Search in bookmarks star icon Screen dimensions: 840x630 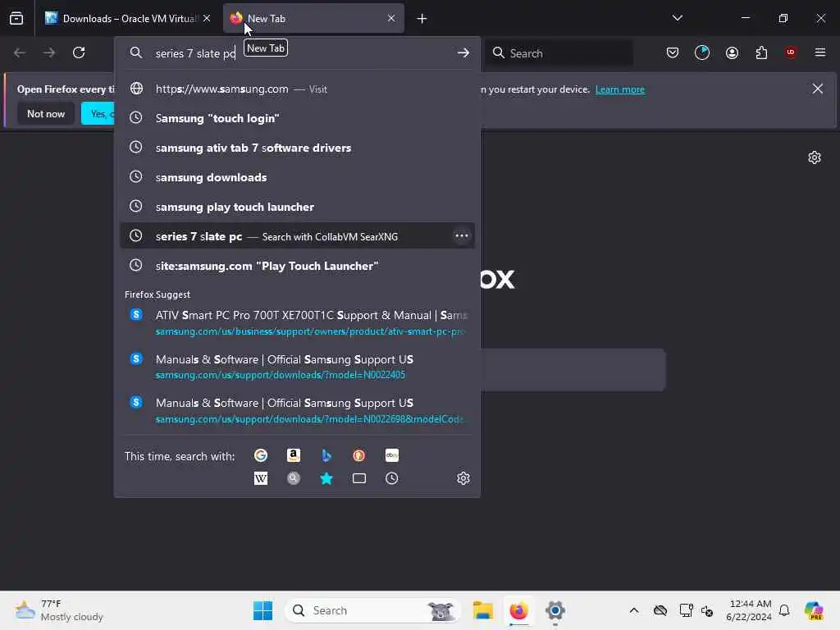(326, 478)
